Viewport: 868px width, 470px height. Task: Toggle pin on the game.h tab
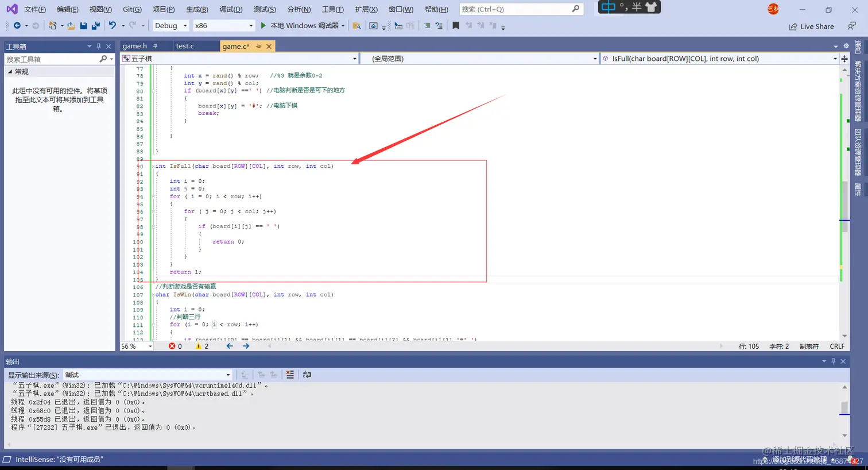156,46
